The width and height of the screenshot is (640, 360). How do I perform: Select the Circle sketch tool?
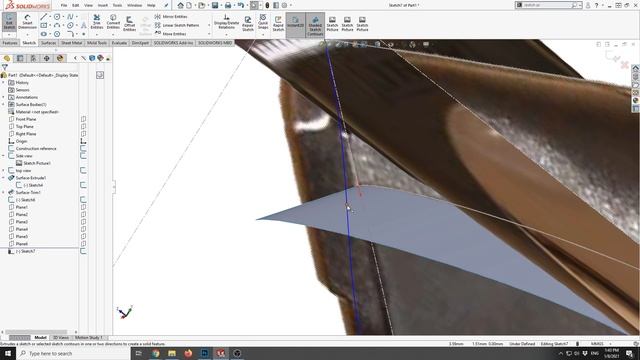point(57,17)
